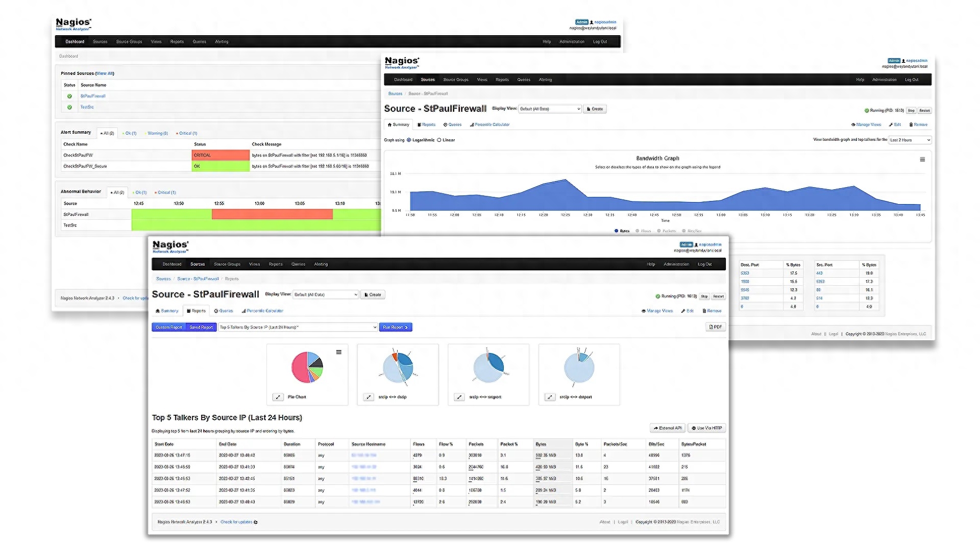Click the green StPaulFirewall status icon
This screenshot has height=551, width=980.
pyautogui.click(x=69, y=96)
